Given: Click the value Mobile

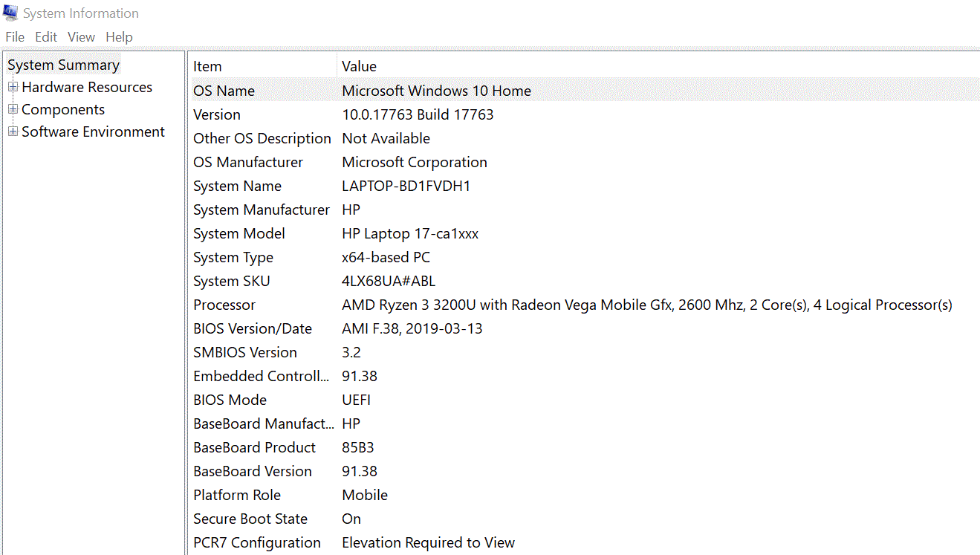Looking at the screenshot, I should 365,495.
